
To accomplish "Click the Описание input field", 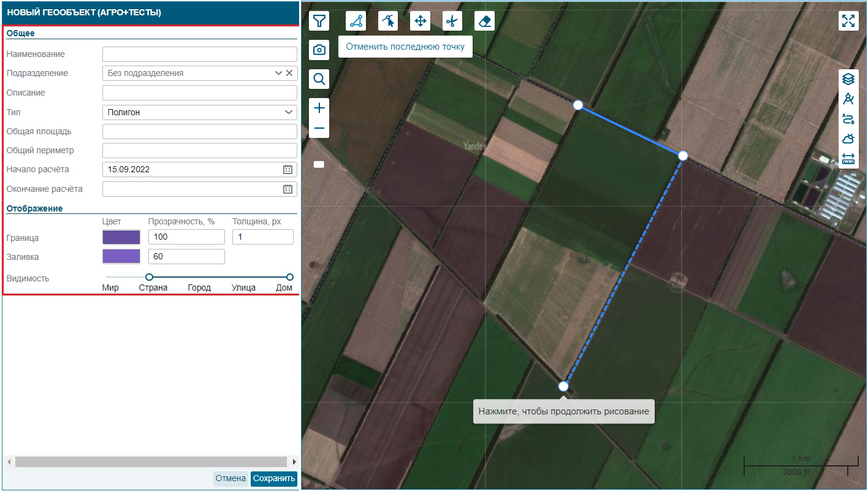I will click(x=200, y=93).
